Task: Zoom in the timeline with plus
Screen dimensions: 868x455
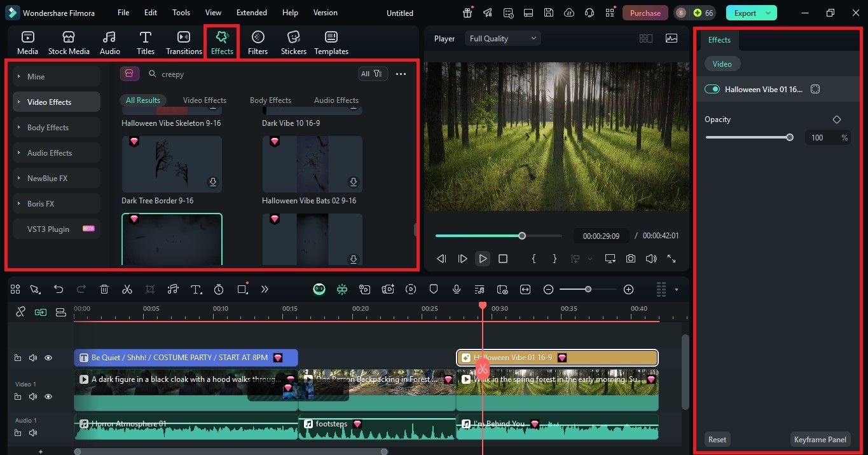Action: click(x=628, y=289)
